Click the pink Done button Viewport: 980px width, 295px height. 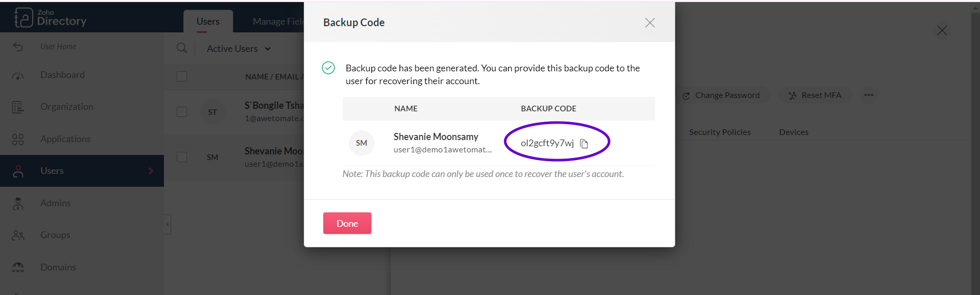pyautogui.click(x=347, y=223)
